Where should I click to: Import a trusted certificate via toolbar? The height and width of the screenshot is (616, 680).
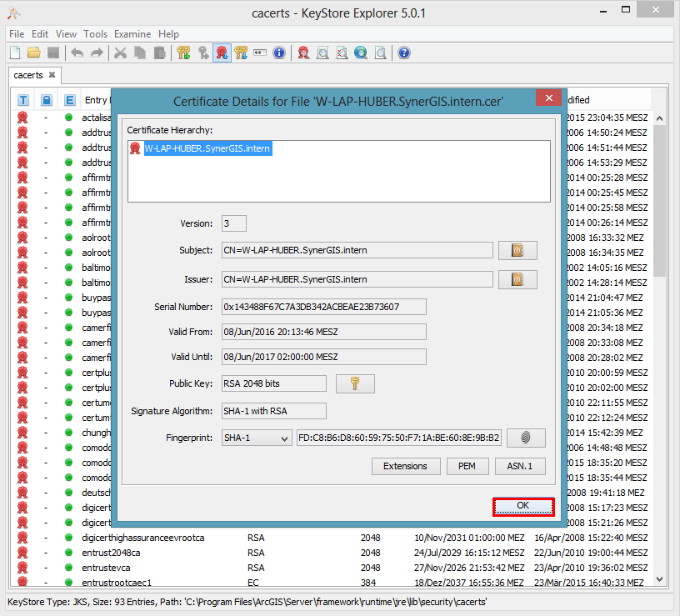tap(223, 53)
